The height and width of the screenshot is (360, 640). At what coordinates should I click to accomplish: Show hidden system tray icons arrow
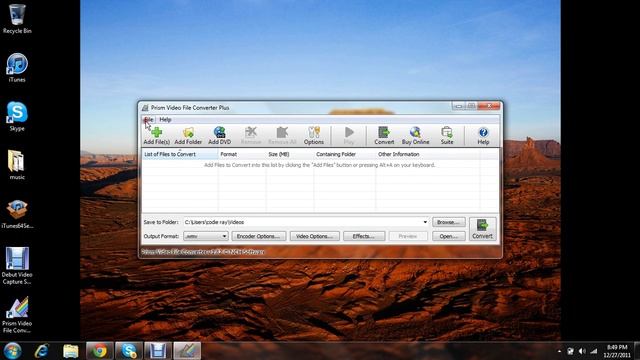(x=559, y=351)
